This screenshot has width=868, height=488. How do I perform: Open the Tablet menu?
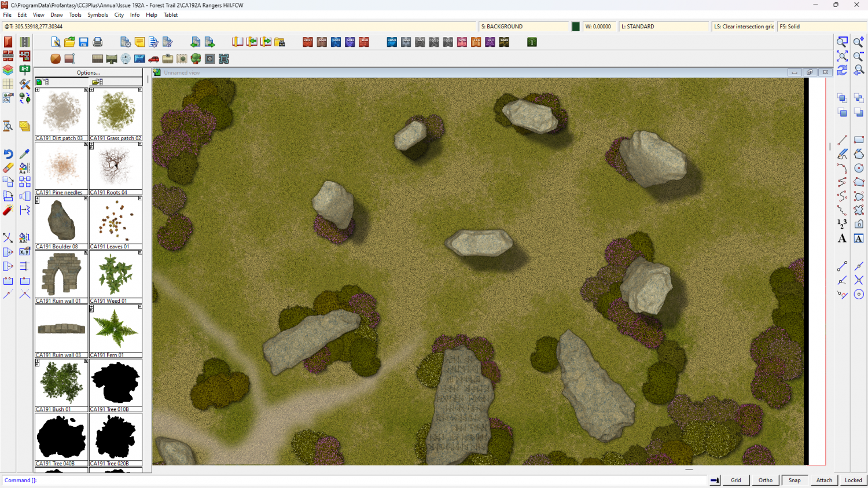(x=171, y=15)
